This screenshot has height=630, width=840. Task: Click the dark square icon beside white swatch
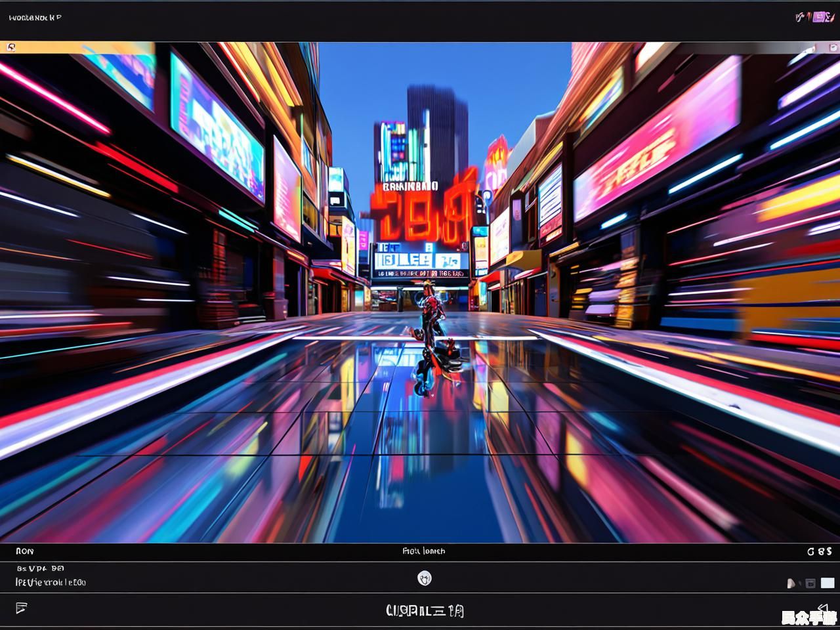pos(810,583)
